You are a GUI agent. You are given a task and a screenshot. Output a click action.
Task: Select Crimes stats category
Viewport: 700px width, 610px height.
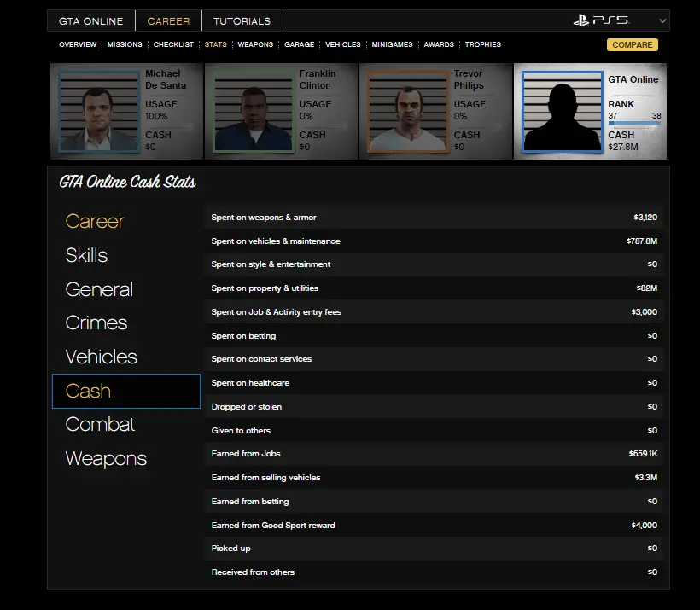[x=96, y=323]
